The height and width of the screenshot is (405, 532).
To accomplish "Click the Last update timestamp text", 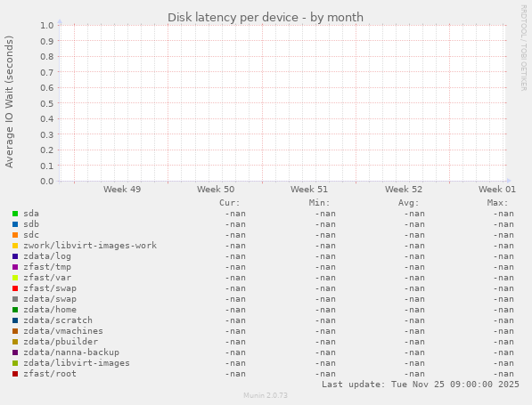I will tap(421, 385).
